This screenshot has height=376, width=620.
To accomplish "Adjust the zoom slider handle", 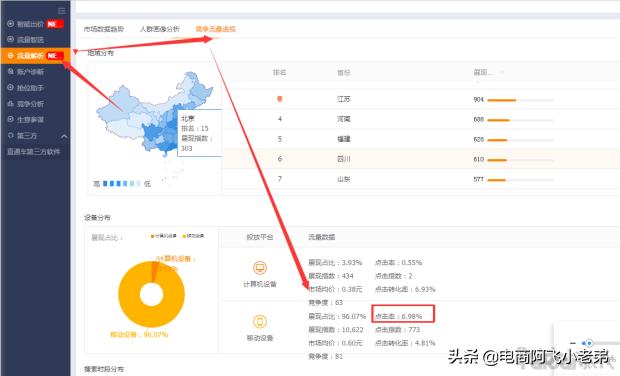I will point(589,343).
